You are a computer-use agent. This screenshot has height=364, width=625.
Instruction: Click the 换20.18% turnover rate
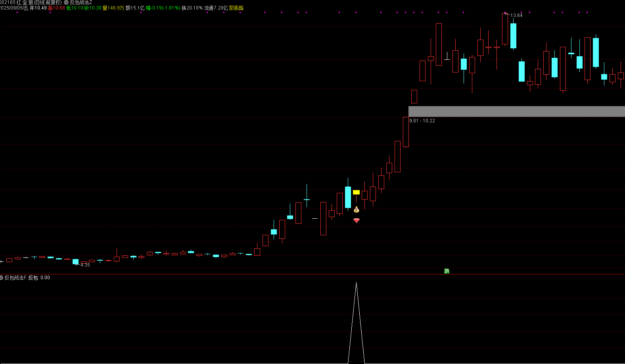click(192, 8)
